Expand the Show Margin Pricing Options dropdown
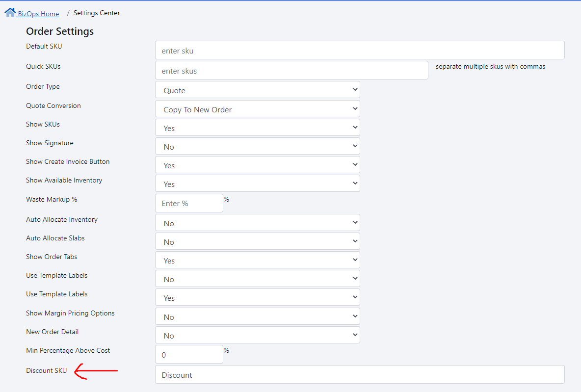581x392 pixels. point(257,317)
